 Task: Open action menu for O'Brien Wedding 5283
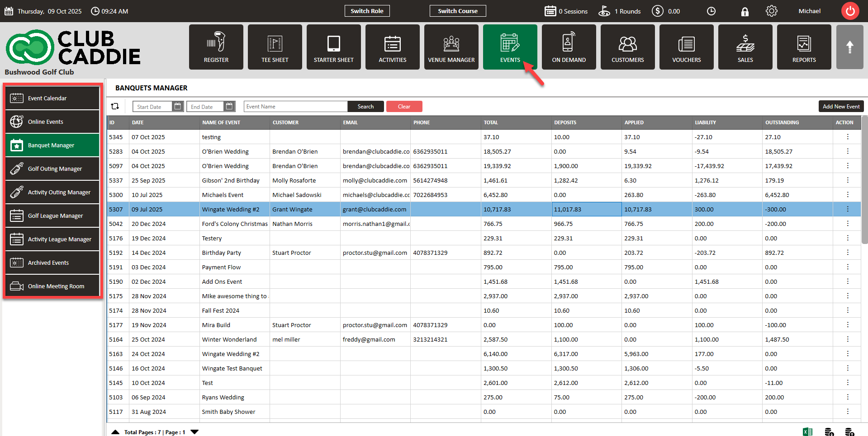coord(847,151)
